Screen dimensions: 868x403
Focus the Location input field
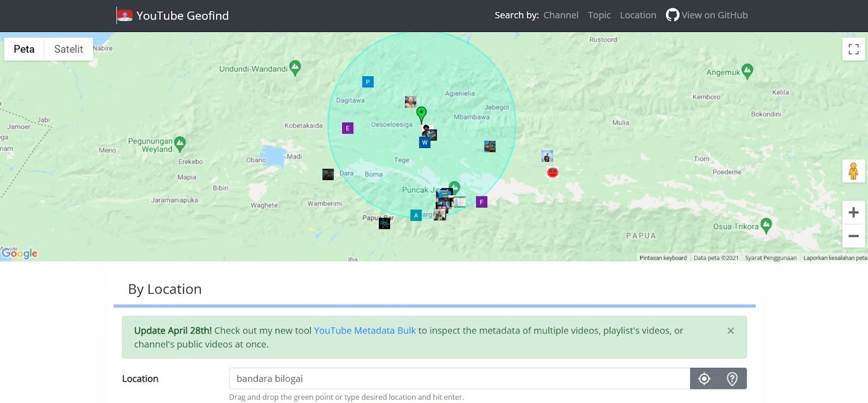[459, 379]
